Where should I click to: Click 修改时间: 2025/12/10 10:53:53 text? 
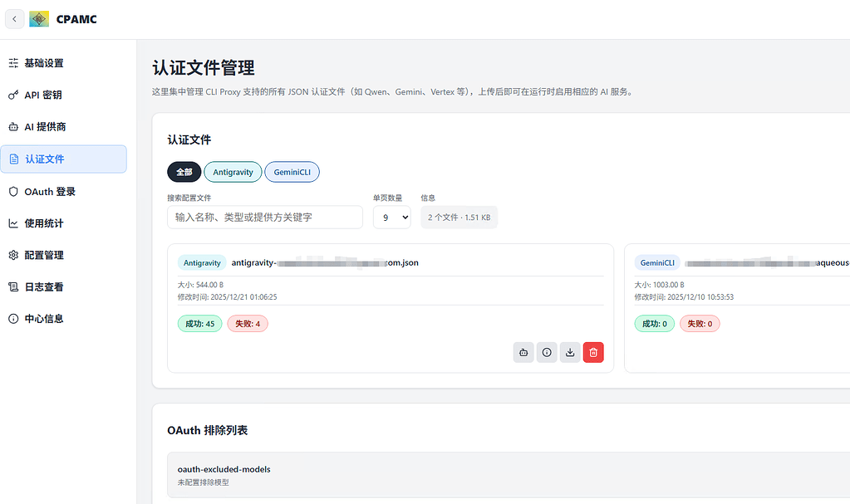(x=684, y=297)
